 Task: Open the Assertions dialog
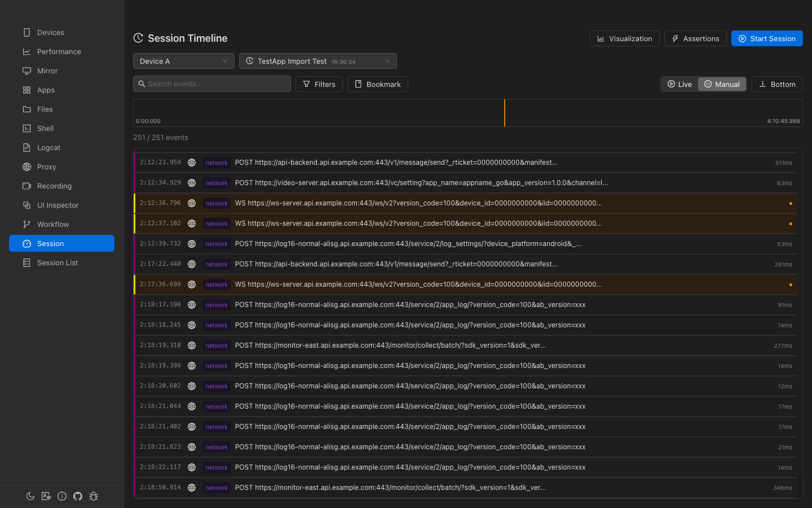tap(695, 38)
